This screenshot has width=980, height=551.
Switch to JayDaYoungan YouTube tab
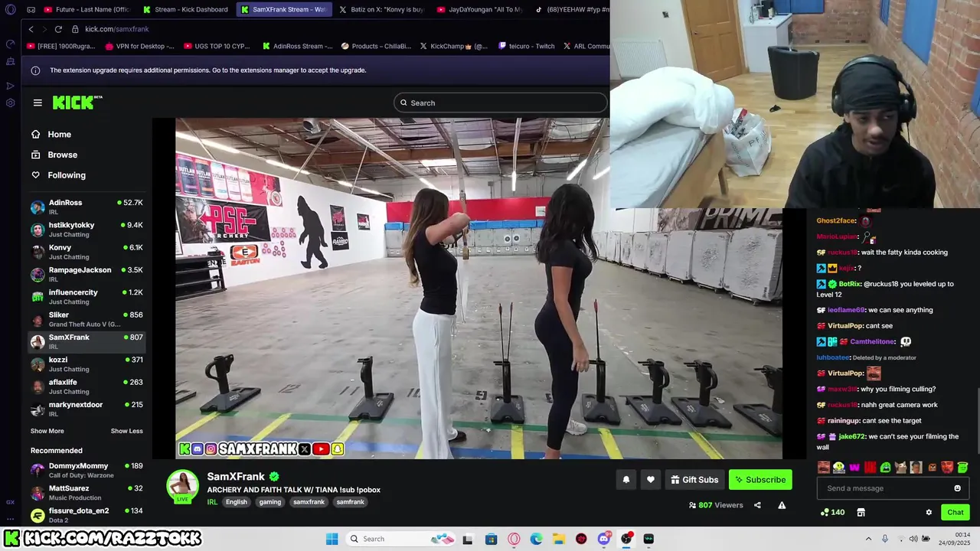(479, 9)
